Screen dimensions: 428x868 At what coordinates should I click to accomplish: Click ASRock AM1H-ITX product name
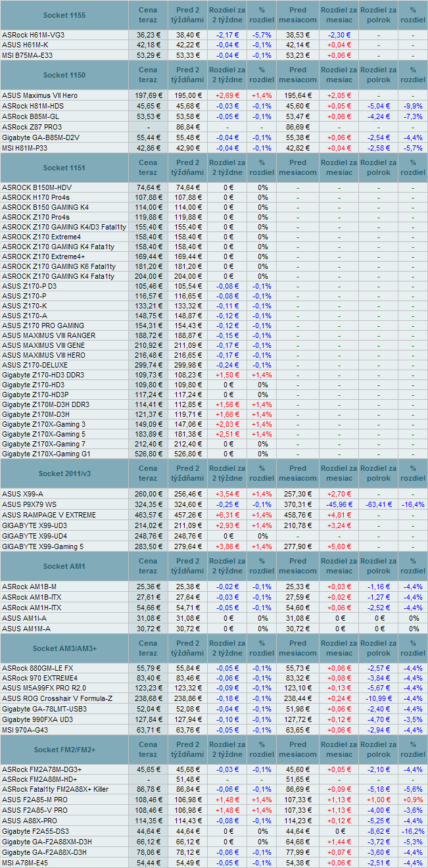click(32, 608)
